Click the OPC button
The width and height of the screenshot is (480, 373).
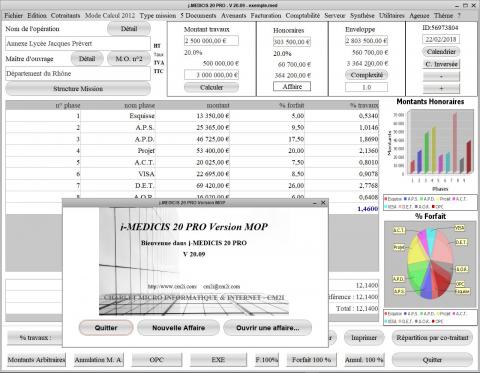pos(157,360)
